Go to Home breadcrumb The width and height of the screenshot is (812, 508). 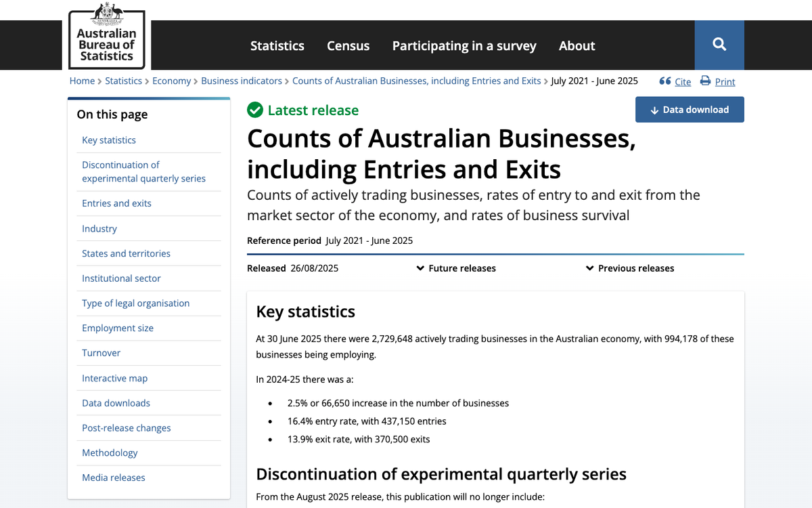[x=83, y=81]
